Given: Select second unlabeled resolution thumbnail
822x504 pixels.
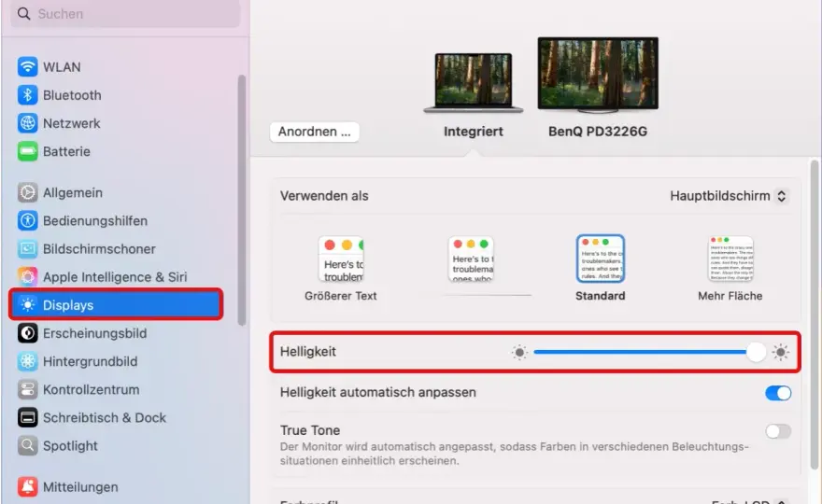Looking at the screenshot, I should point(471,259).
